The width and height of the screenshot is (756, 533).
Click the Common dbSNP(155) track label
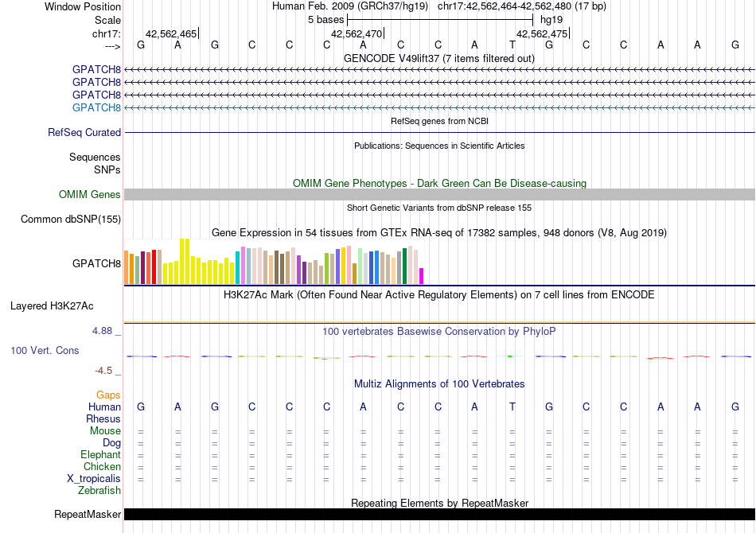click(71, 220)
